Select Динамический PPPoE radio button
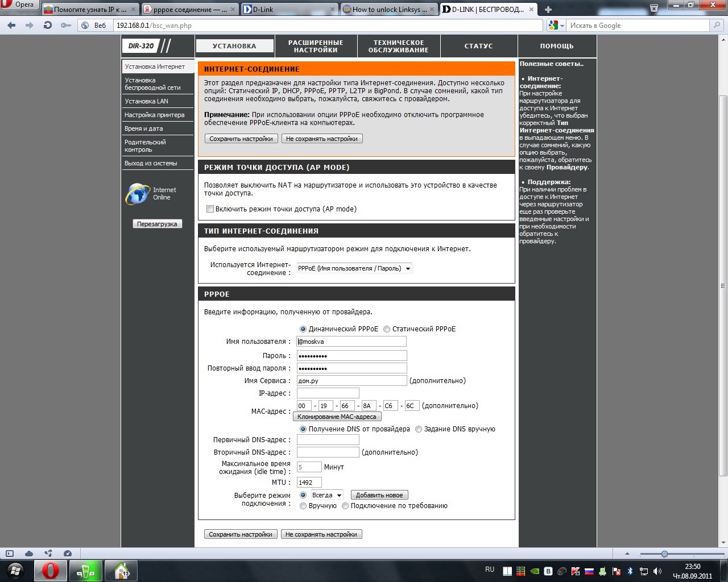Image resolution: width=728 pixels, height=582 pixels. [303, 329]
